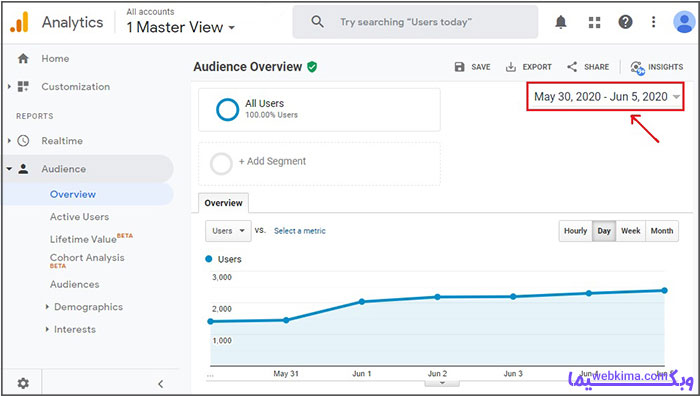Screen dimensions: 700x396
Task: Expand the Realtime section arrow
Action: click(9, 141)
